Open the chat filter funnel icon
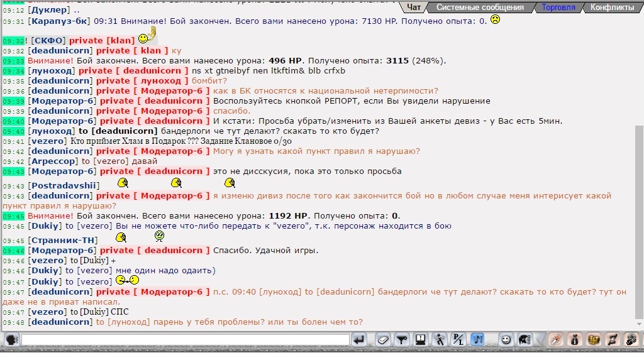The width and height of the screenshot is (644, 353). tap(402, 340)
